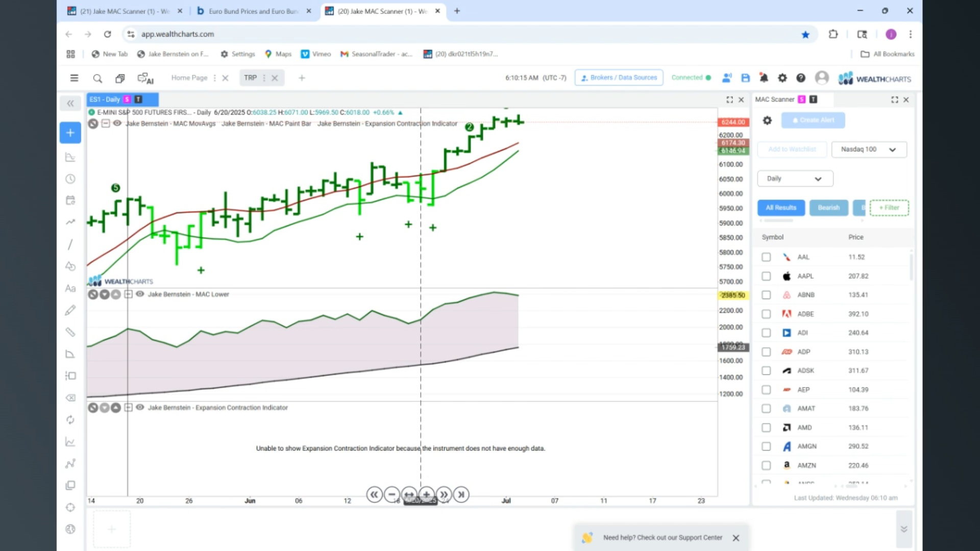This screenshot has height=551, width=980.
Task: Maximize the ES1 chart panel
Action: [729, 100]
